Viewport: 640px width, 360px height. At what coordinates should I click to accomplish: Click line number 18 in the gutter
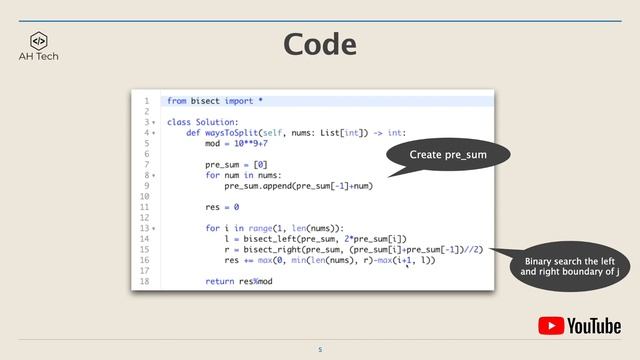(x=144, y=281)
